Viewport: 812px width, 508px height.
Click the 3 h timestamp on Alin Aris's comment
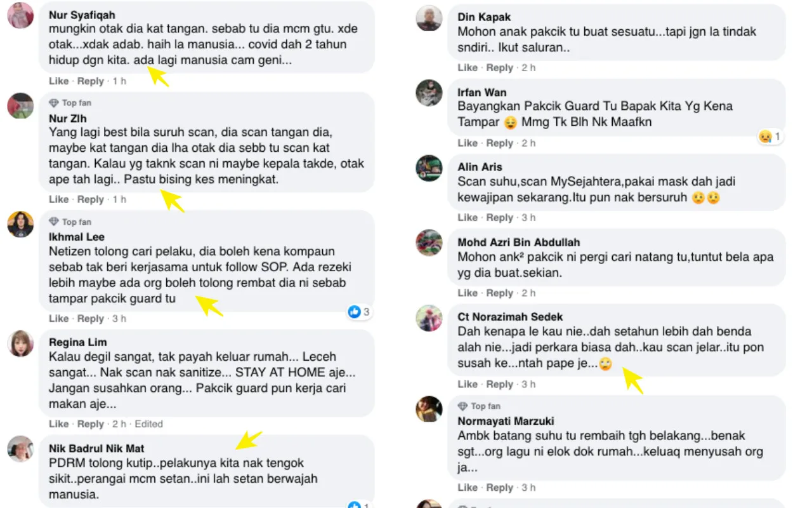click(528, 218)
